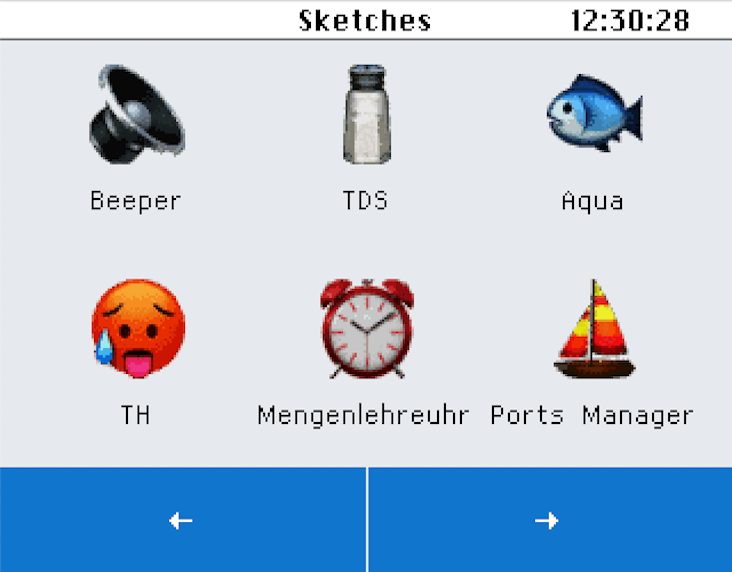
Task: Go to the previous page with left arrow
Action: click(183, 520)
